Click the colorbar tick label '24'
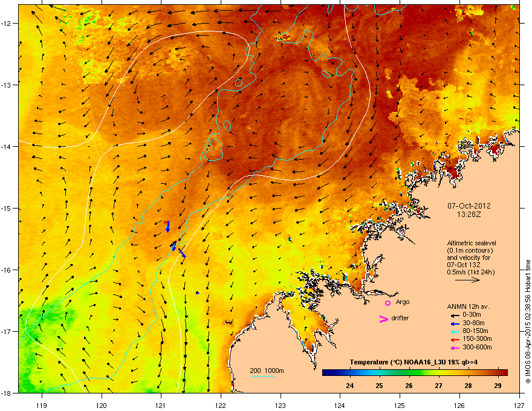Viewport: 532px width, 411px height. tap(349, 386)
